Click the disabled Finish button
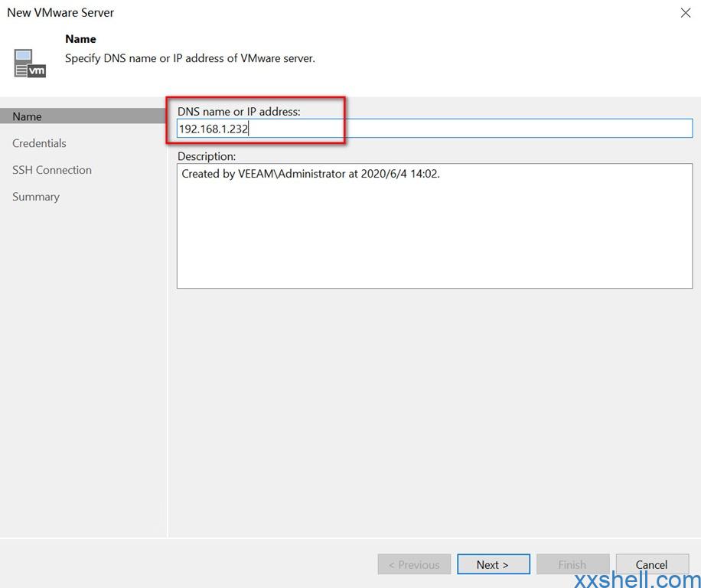The image size is (701, 588). [572, 564]
